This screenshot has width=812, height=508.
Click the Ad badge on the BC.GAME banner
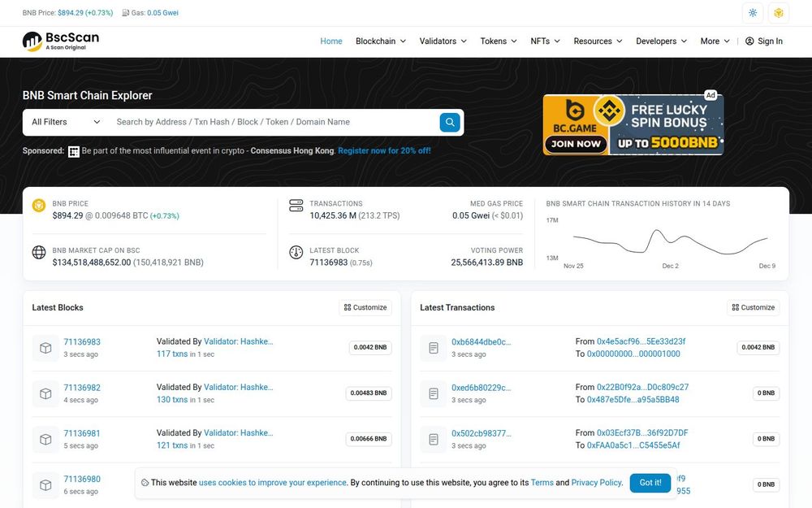(x=710, y=95)
